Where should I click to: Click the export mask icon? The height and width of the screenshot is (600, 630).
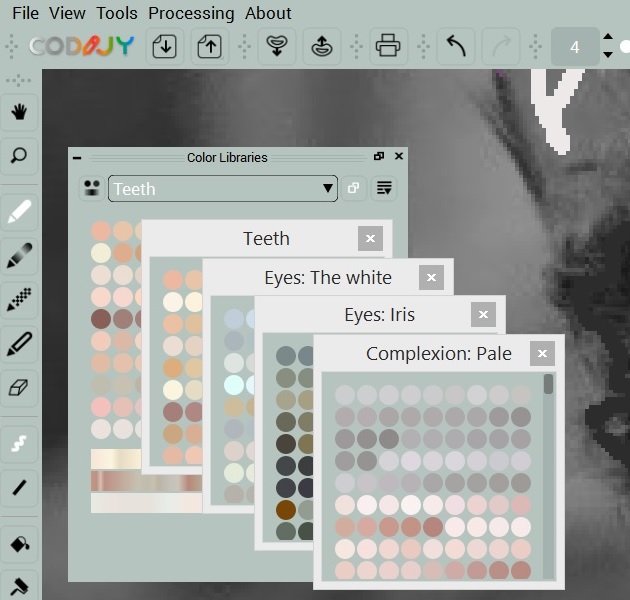322,46
